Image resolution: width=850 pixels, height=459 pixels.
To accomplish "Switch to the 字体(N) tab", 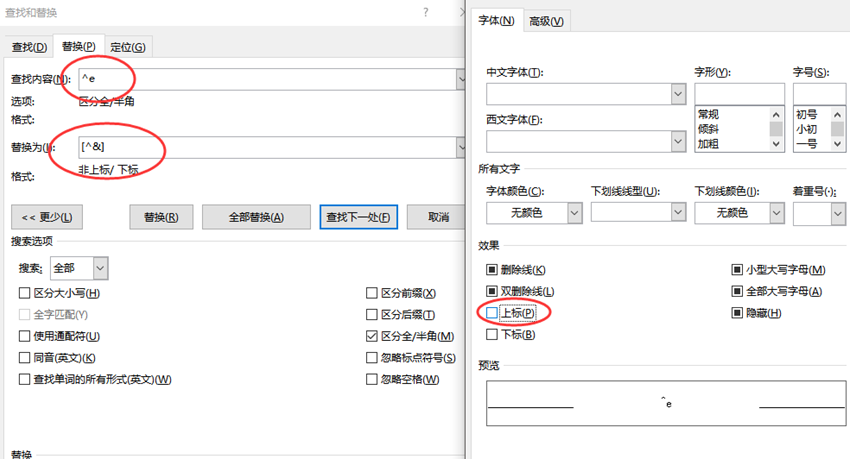I will pyautogui.click(x=496, y=21).
